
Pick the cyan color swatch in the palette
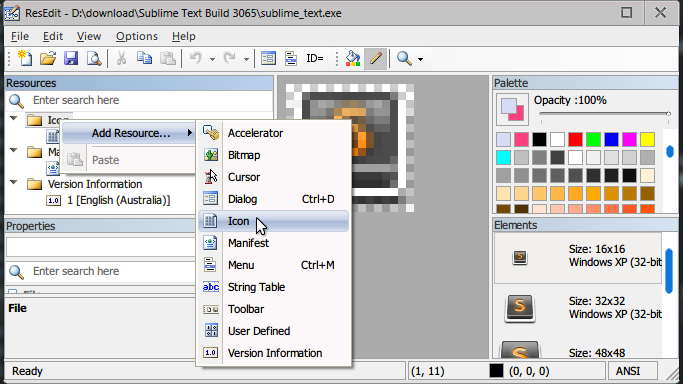coord(503,157)
